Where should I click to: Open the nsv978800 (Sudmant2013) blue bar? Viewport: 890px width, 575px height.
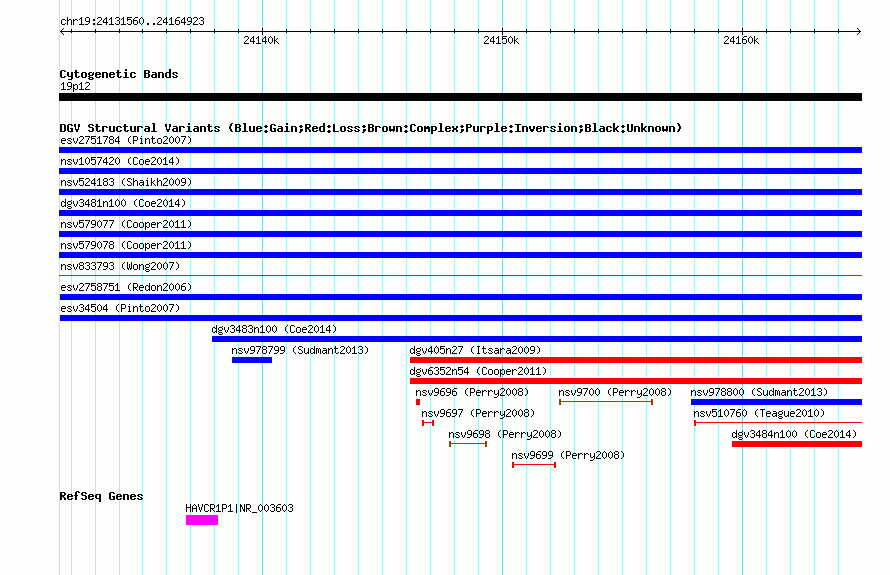tap(776, 402)
